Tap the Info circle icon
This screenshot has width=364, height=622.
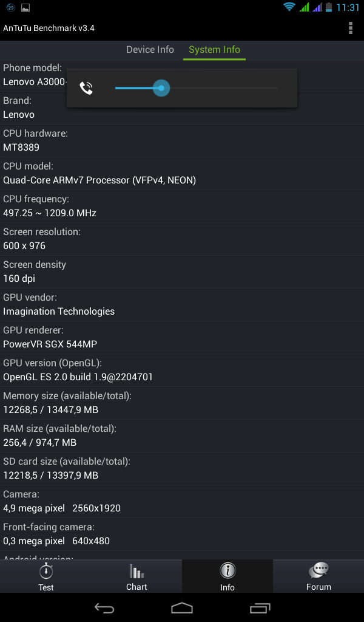pos(227,572)
